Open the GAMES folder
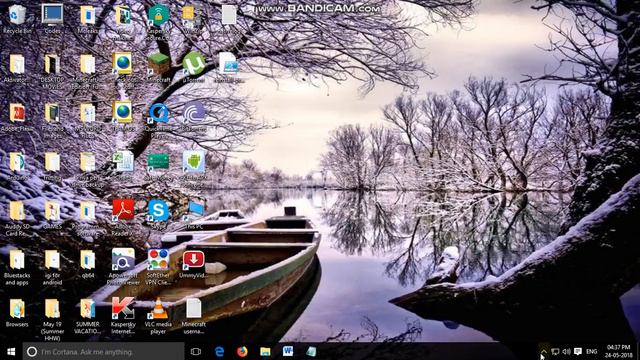The image size is (640, 360). click(52, 214)
